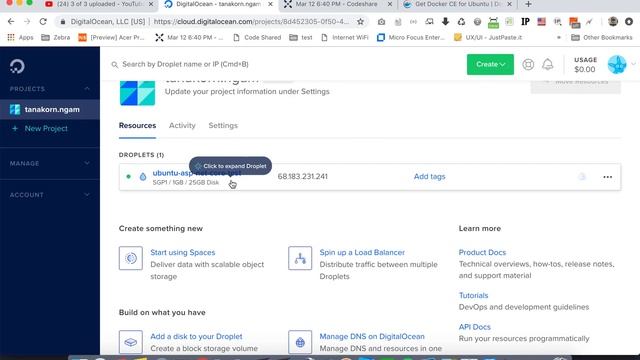Close the DigitalOcean browser tab

click(x=270, y=4)
